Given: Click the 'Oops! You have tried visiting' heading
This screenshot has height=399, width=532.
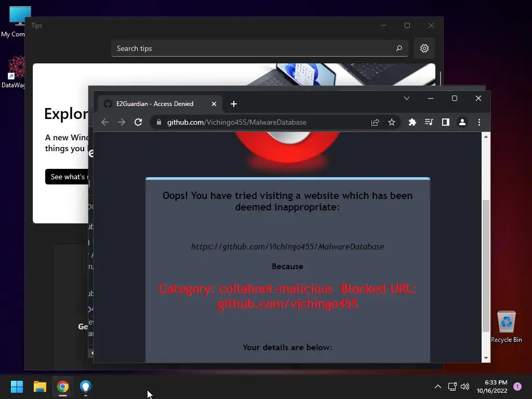Looking at the screenshot, I should point(287,201).
